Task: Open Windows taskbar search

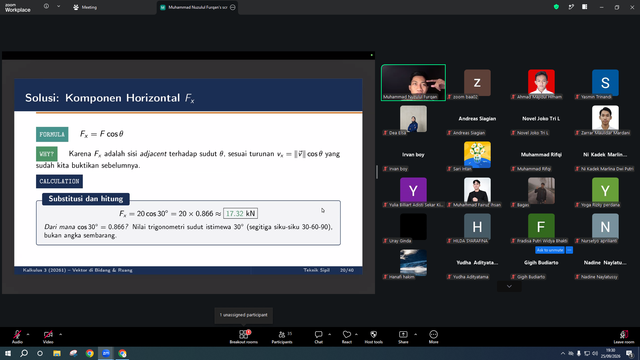Action: pos(24,353)
